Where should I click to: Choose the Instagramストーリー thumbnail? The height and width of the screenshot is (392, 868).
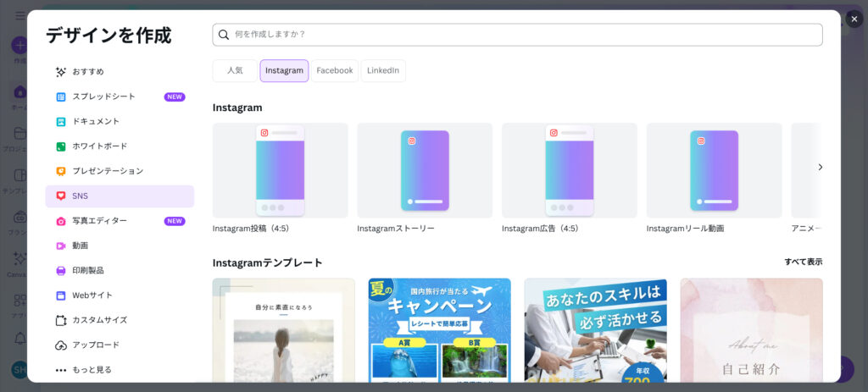point(425,170)
